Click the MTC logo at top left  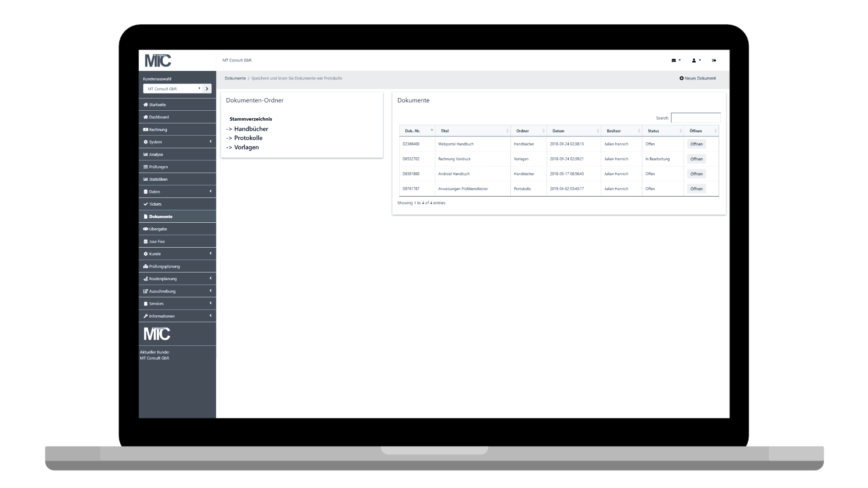(158, 60)
